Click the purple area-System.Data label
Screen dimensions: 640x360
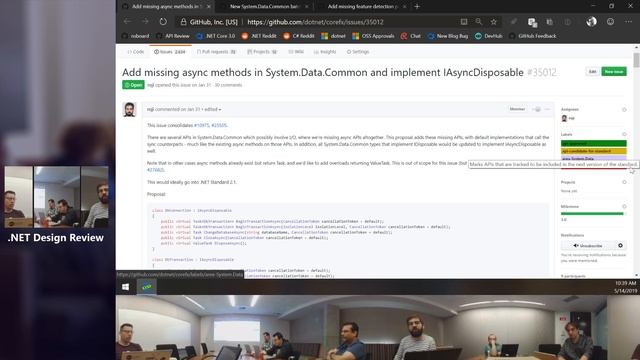(x=593, y=158)
